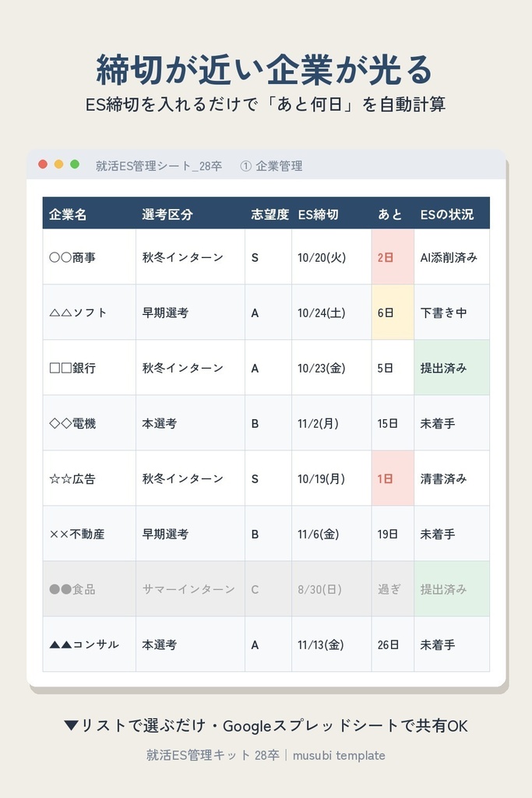Select the 下書き中 status cell

452,312
